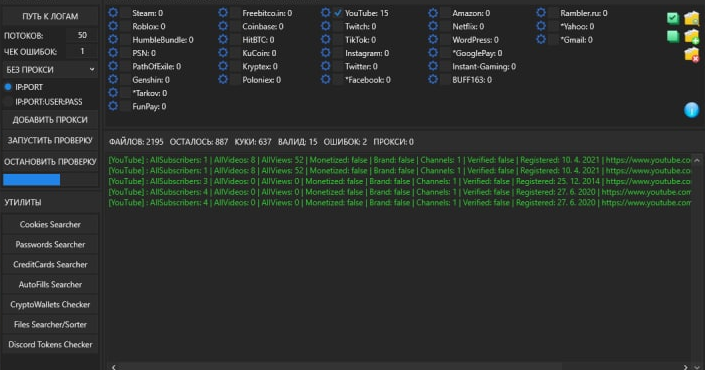Open settings gear for HitBTC
The width and height of the screenshot is (705, 370).
pos(223,40)
